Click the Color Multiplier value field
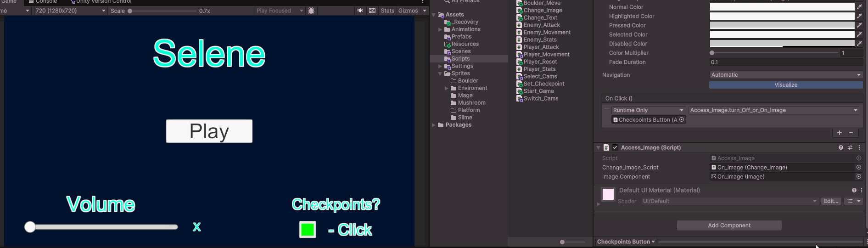Viewport: 868px width, 248px height. coord(851,53)
